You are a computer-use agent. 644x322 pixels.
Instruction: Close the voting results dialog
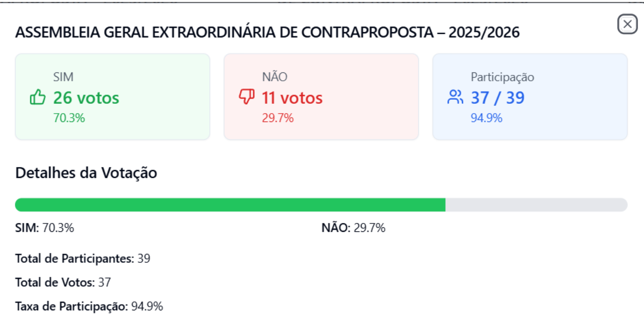627,24
